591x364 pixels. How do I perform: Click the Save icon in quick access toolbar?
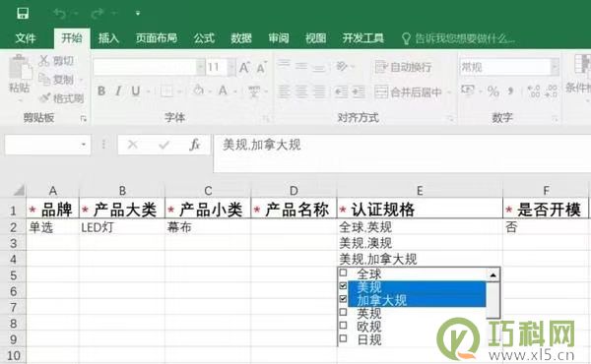click(23, 13)
